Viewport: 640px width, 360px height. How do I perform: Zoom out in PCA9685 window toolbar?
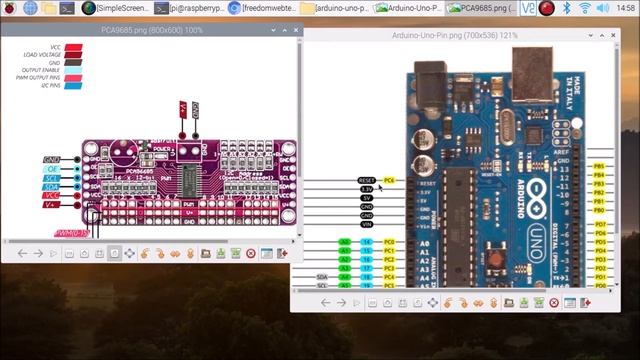[69, 253]
